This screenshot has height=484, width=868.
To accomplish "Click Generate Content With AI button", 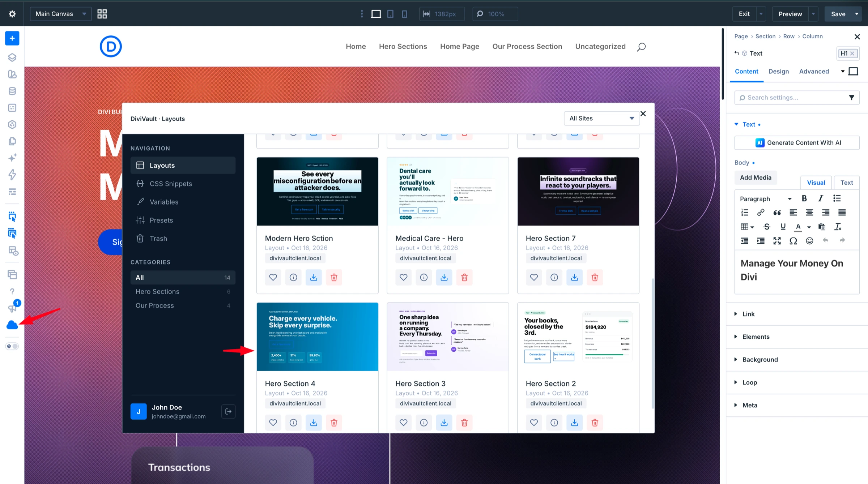I will 797,143.
